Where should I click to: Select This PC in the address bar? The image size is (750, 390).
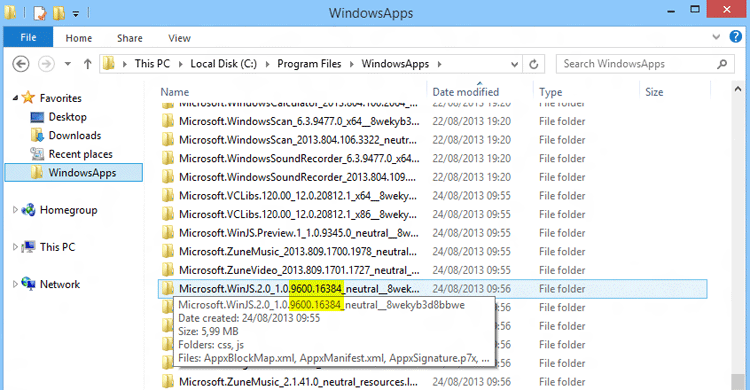[152, 64]
